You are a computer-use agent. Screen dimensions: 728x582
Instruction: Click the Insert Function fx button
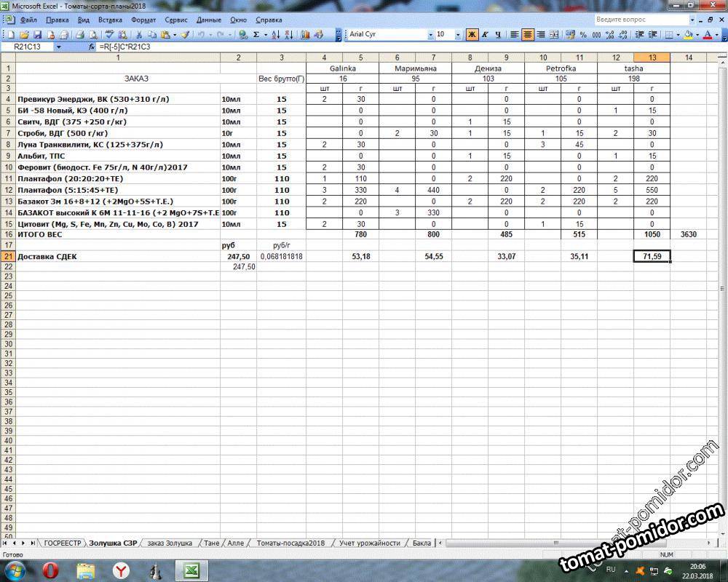(x=92, y=47)
